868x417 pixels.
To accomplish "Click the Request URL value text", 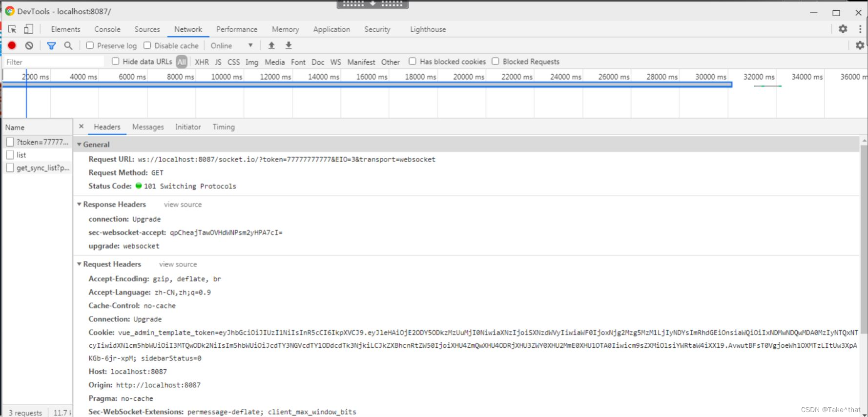I will 287,160.
